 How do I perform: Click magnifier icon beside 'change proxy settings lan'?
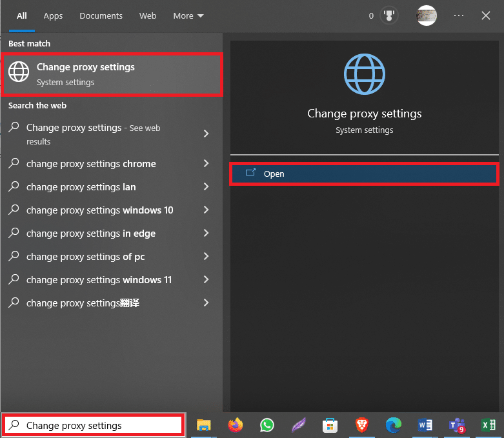(14, 186)
